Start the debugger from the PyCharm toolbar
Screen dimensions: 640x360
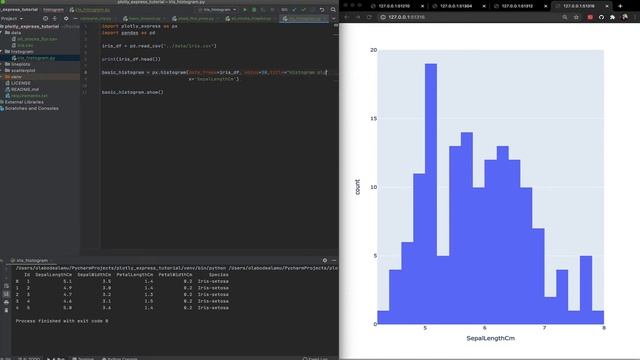pyautogui.click(x=254, y=9)
